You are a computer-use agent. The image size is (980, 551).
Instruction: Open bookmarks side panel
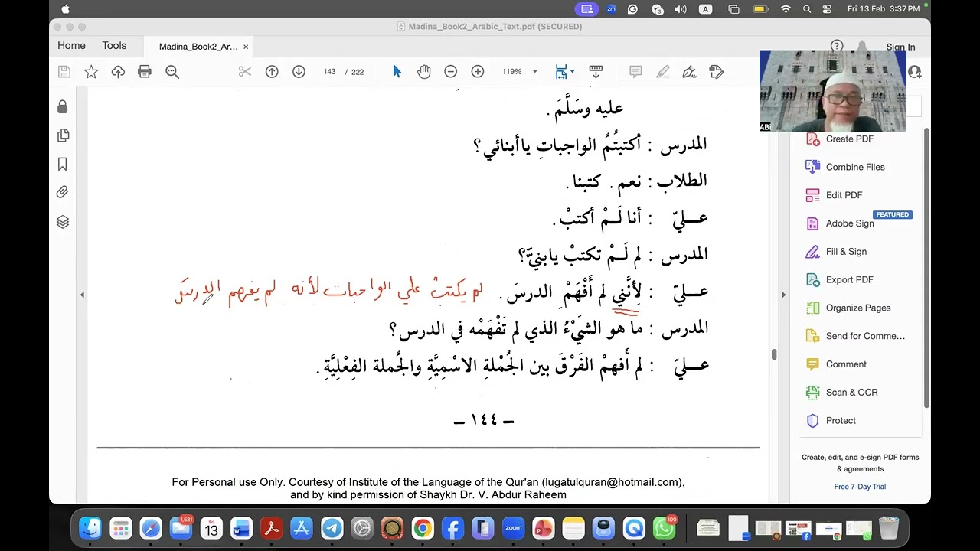(x=63, y=164)
